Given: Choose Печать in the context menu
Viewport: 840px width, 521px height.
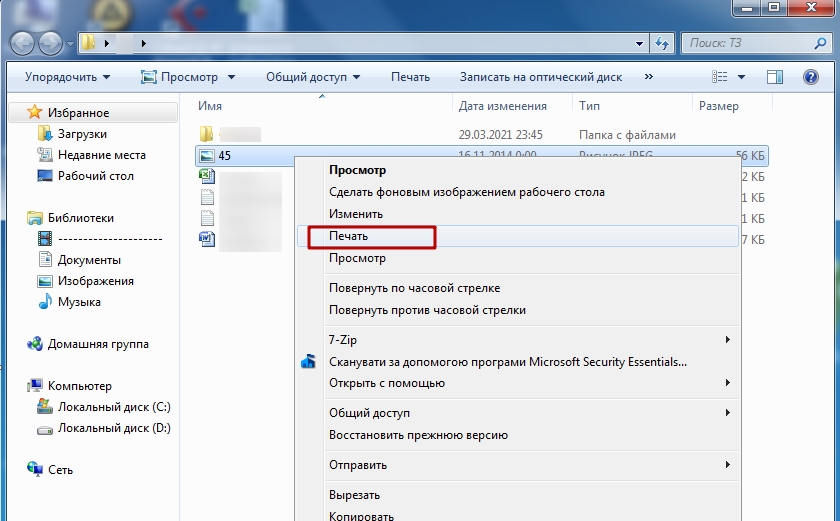Looking at the screenshot, I should point(349,237).
